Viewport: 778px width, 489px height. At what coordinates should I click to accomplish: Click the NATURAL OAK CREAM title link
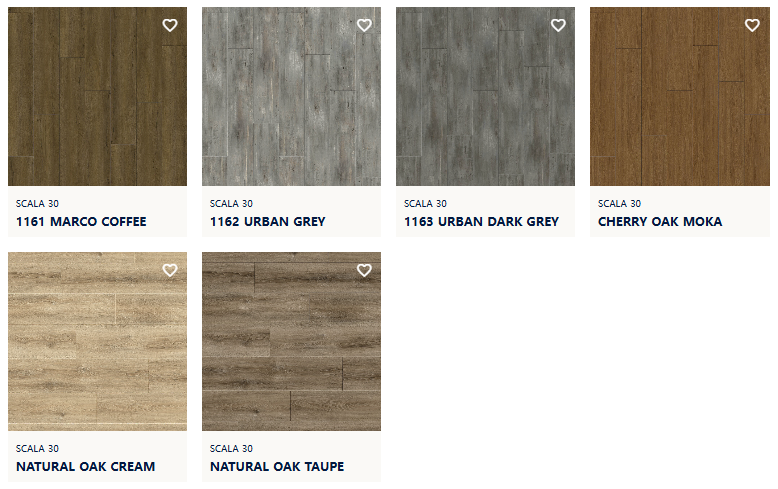(85, 467)
